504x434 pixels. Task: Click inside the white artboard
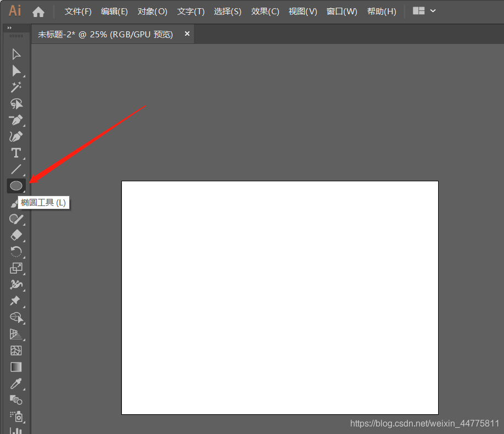pyautogui.click(x=280, y=298)
